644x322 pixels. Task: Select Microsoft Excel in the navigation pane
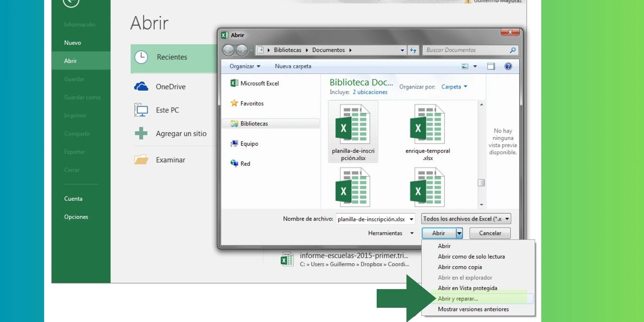[x=234, y=83]
